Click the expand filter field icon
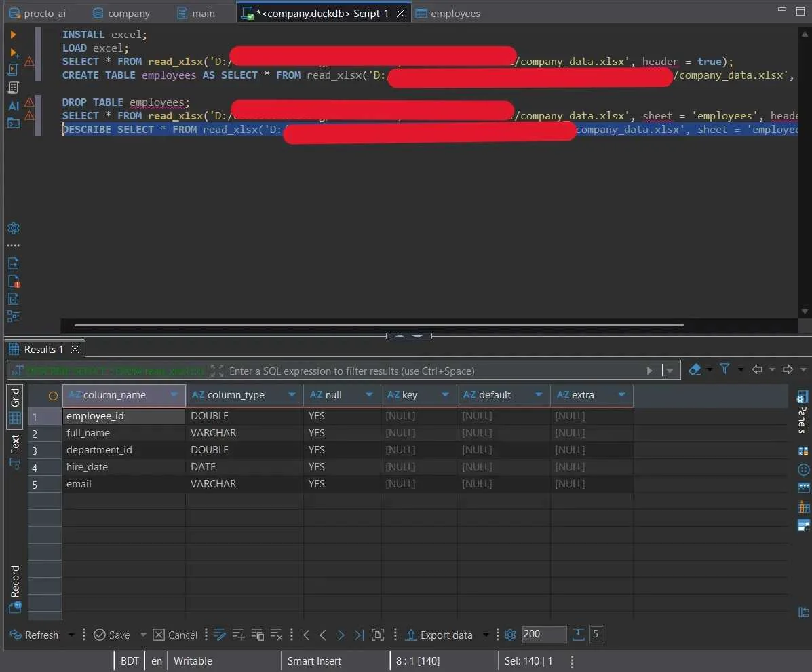Image resolution: width=812 pixels, height=672 pixels. click(217, 371)
